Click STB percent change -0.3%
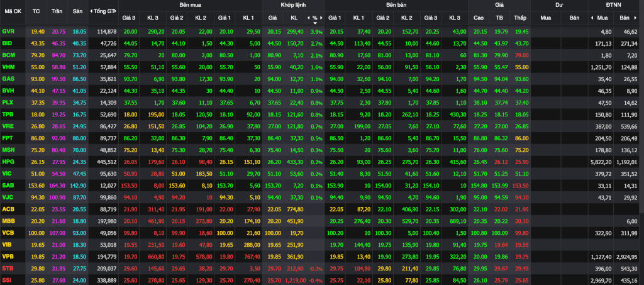This screenshot has width=644, height=285. (316, 268)
